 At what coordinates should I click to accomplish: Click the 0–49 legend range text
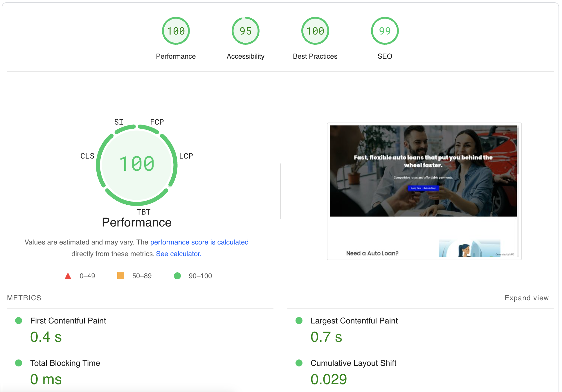click(x=87, y=276)
